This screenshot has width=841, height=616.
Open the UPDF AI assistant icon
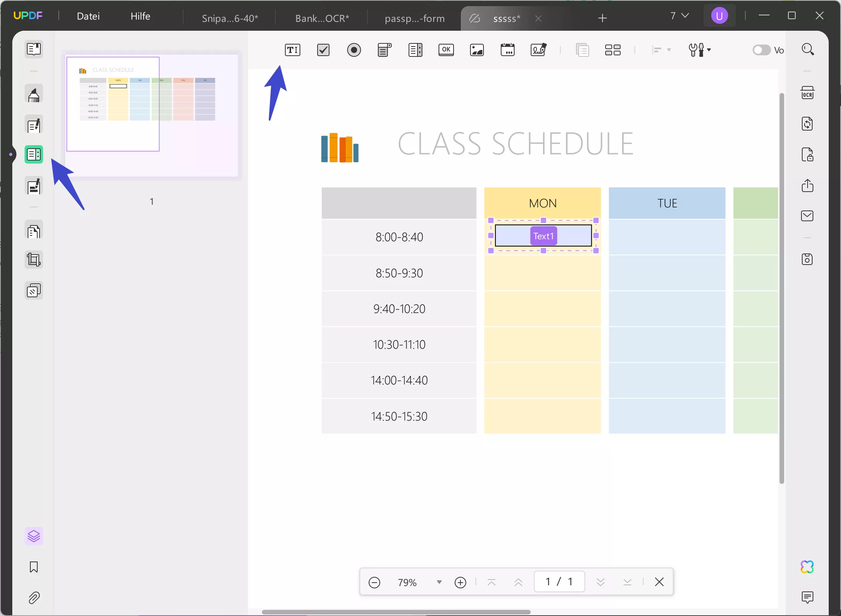pos(807,567)
